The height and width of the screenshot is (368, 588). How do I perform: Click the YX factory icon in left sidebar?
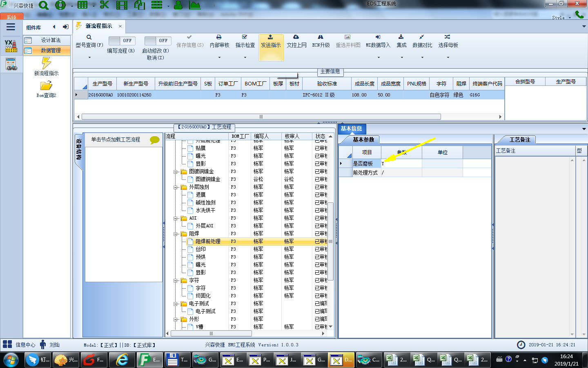click(x=11, y=46)
